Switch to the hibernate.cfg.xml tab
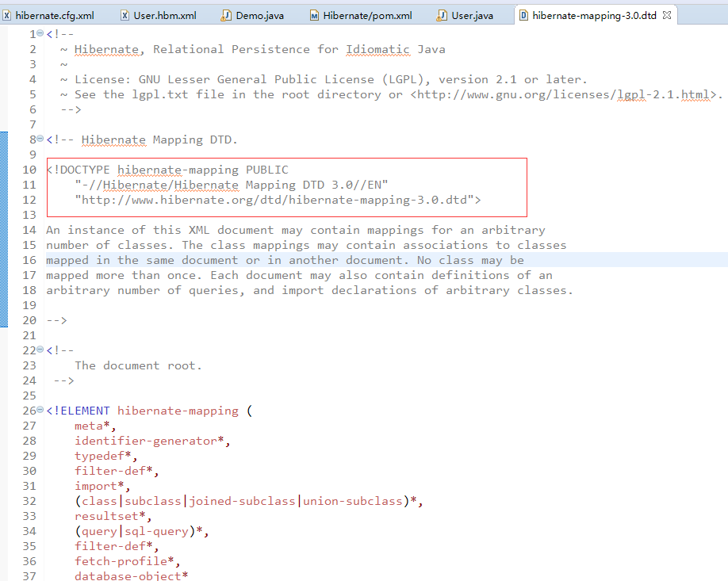728x581 pixels. point(48,15)
